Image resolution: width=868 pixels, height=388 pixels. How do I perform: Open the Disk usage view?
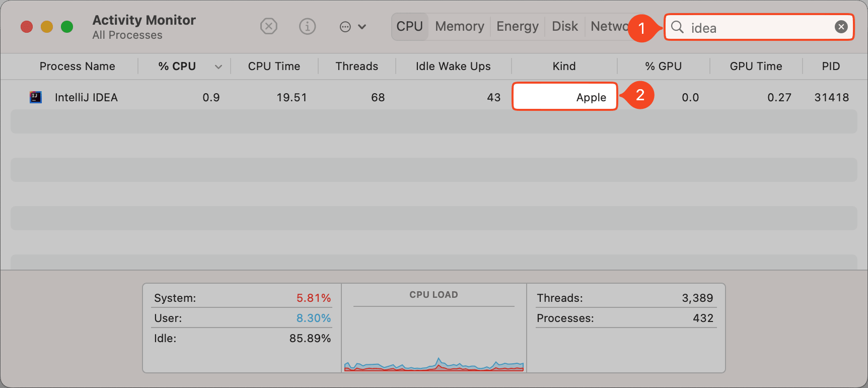coord(564,26)
